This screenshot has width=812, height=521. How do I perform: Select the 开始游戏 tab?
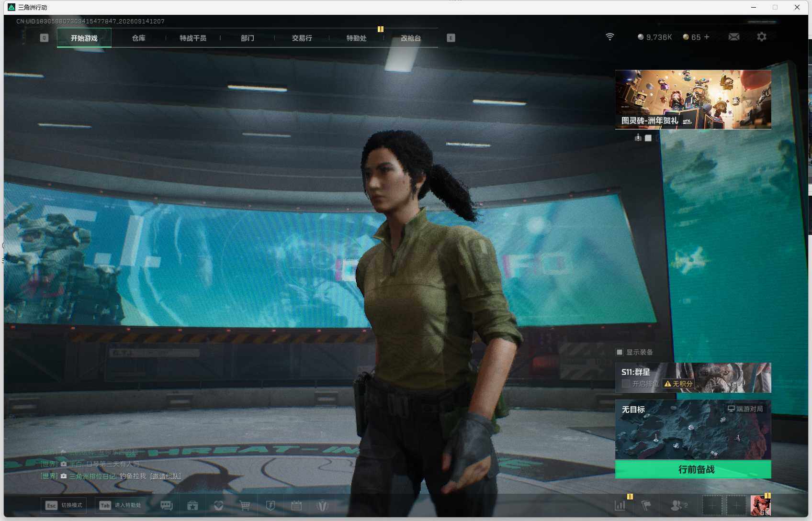tap(84, 38)
